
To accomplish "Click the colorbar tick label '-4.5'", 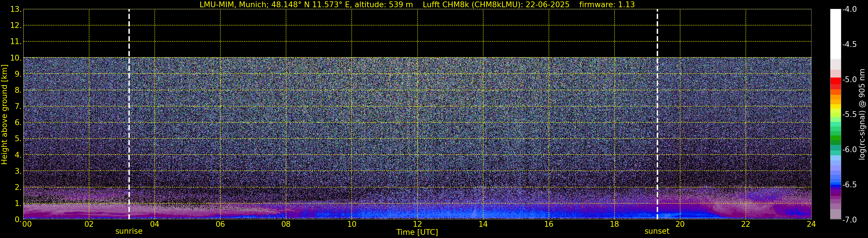I will tap(850, 44).
